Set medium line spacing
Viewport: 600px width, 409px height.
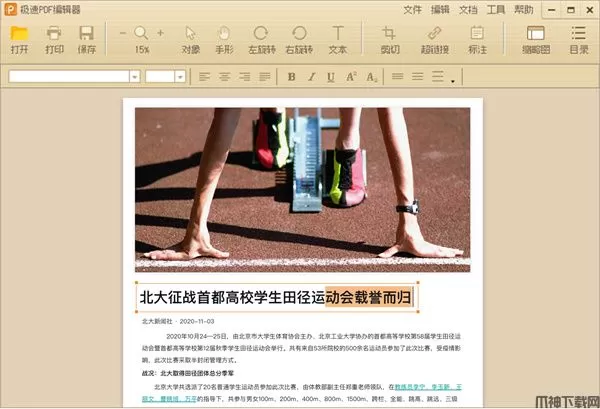417,77
